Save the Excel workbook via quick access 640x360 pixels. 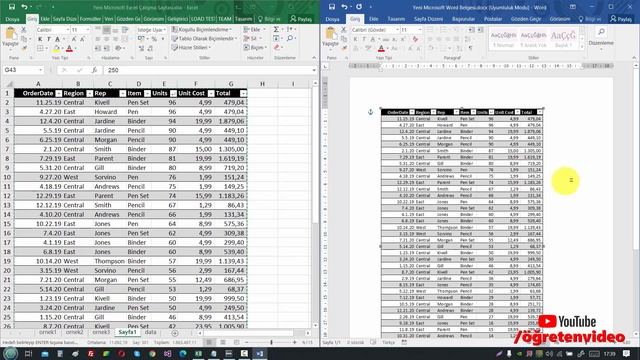tap(12, 7)
